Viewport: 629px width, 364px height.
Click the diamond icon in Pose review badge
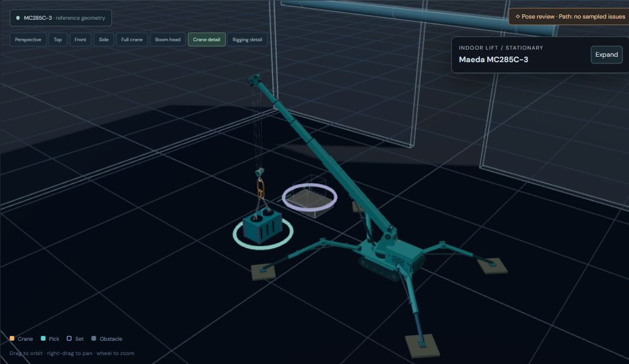[x=518, y=17]
